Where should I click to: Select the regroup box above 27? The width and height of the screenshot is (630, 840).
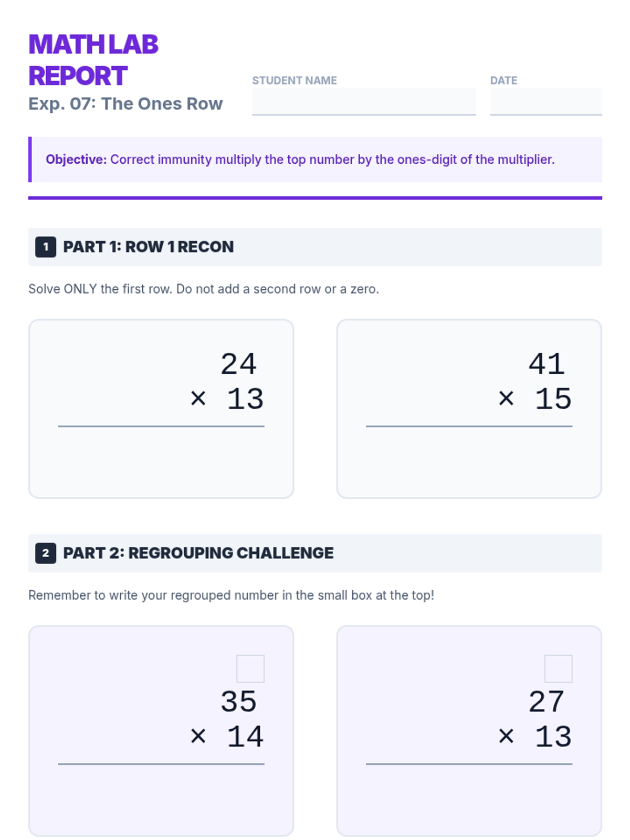pos(558,668)
